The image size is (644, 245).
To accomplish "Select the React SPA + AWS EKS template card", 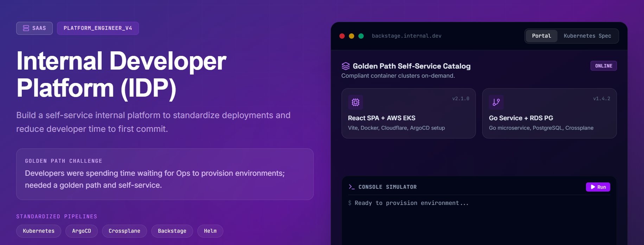I will (409, 113).
